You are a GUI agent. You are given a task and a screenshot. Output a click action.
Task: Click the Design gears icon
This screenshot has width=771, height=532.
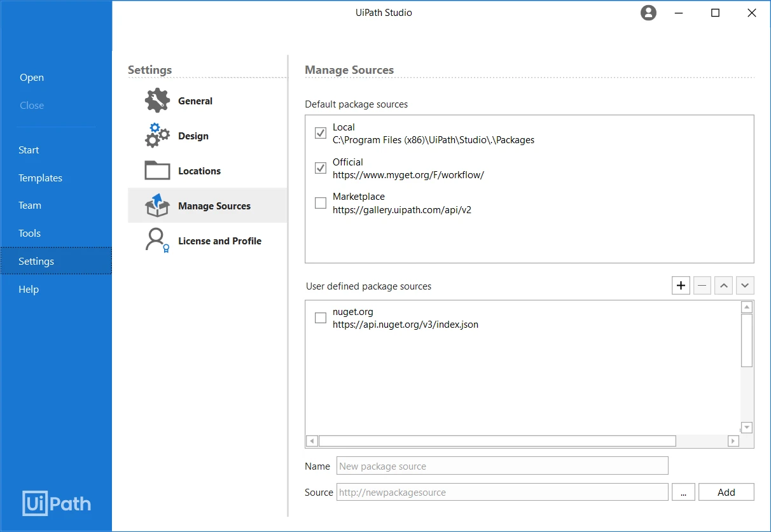(x=157, y=136)
